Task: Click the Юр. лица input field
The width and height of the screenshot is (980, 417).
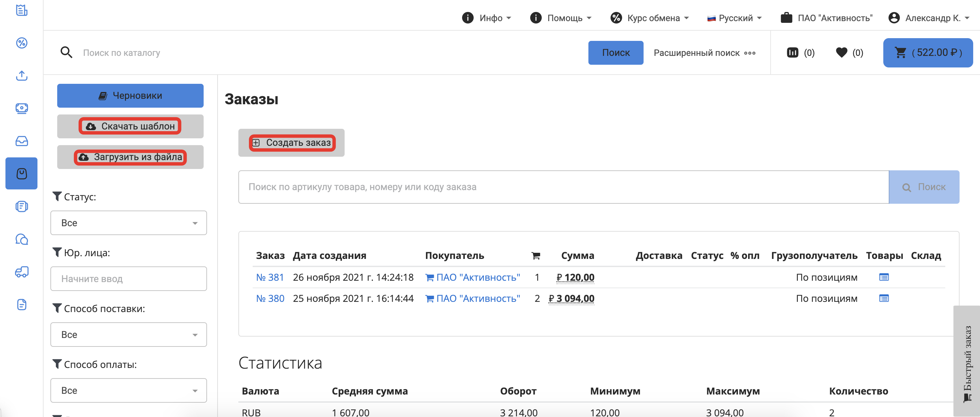Action: 128,279
